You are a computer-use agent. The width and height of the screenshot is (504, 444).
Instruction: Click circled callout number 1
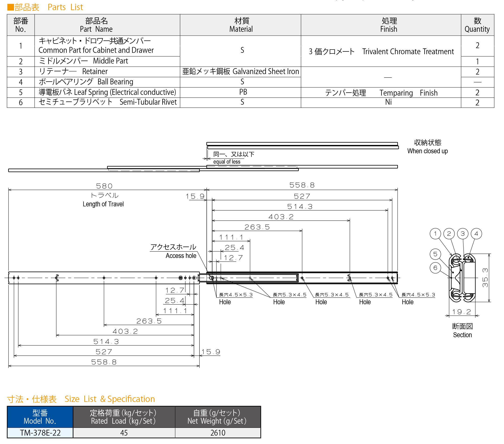pyautogui.click(x=435, y=234)
